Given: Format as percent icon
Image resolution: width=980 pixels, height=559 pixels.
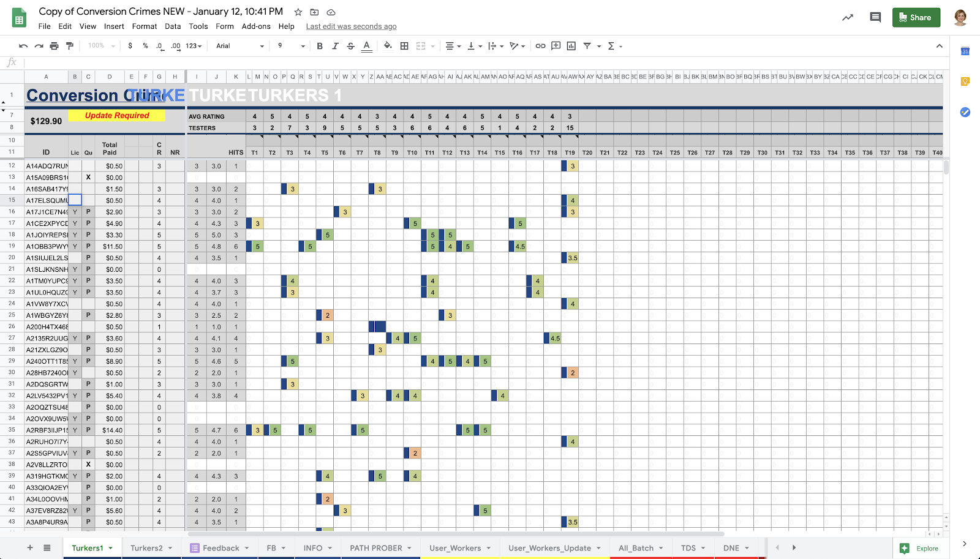Looking at the screenshot, I should (x=145, y=46).
